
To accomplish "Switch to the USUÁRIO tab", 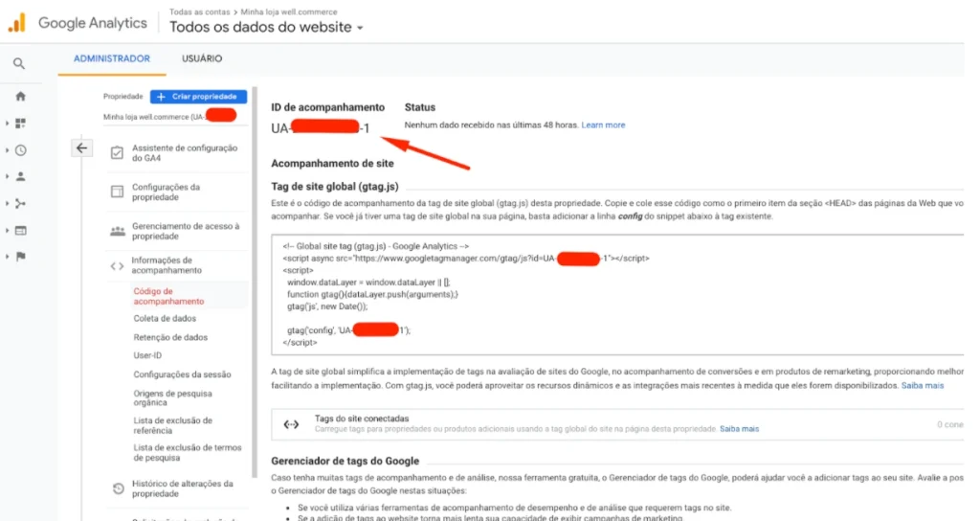I will (x=202, y=58).
